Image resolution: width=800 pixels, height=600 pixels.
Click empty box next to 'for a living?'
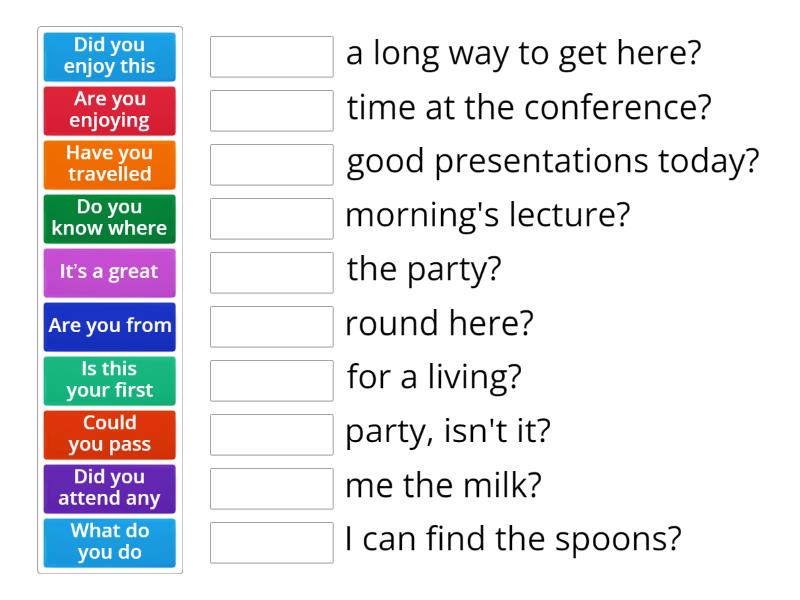[x=272, y=381]
